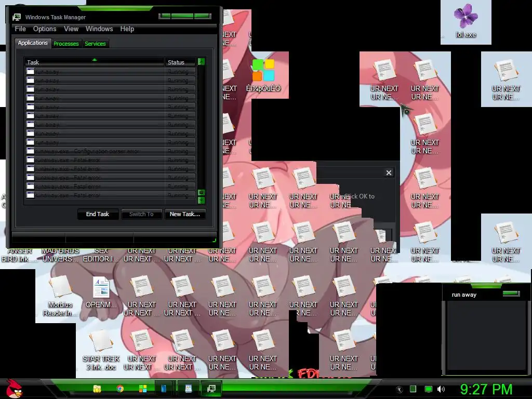The image size is (532, 399).
Task: Sort the list by the Status column header
Action: pos(180,62)
